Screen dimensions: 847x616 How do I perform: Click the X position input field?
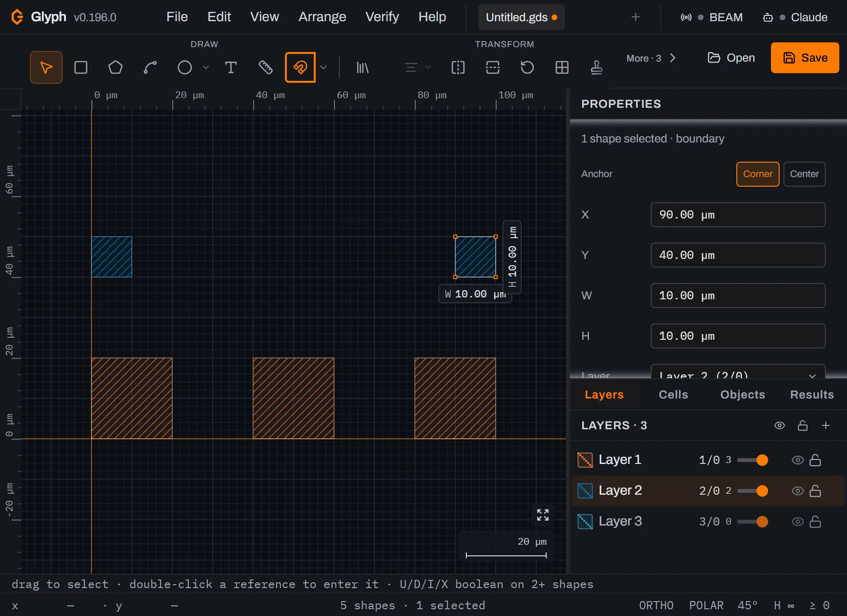click(738, 215)
